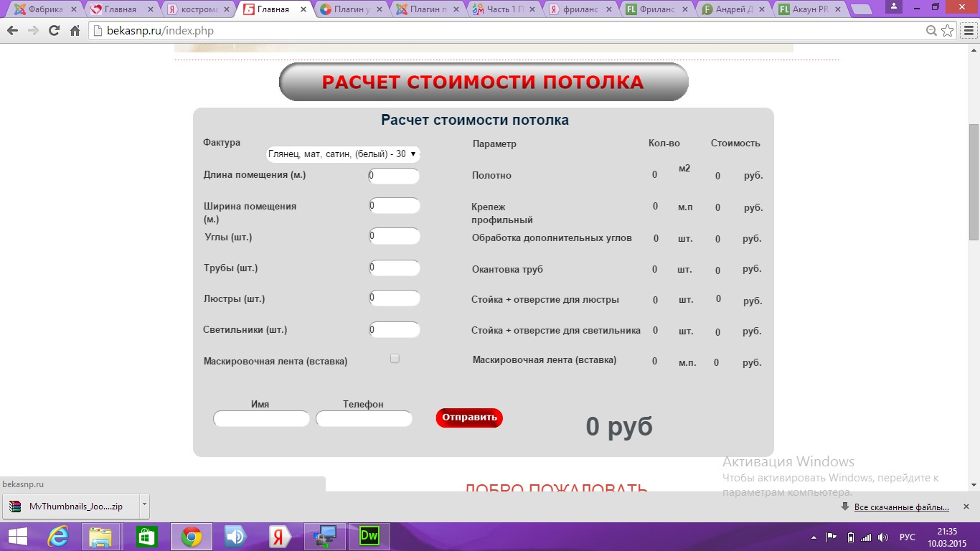Click the Chrome user profile icon

coord(894,6)
